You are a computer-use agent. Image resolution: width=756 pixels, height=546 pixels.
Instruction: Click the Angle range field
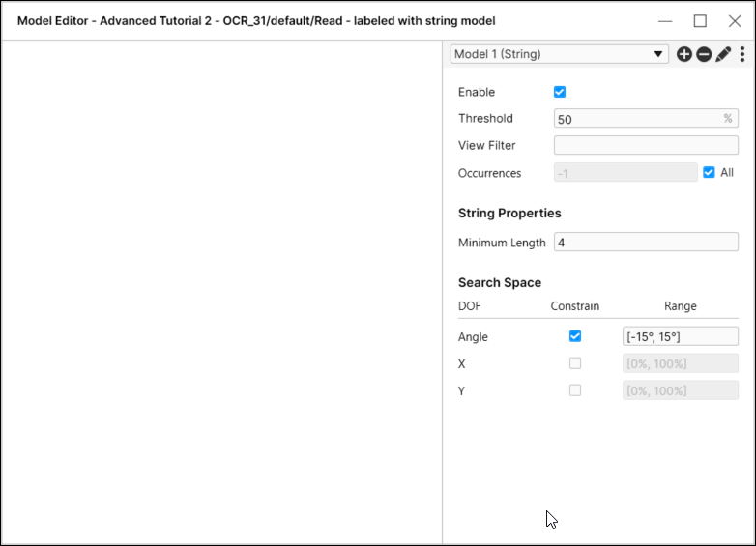click(681, 336)
